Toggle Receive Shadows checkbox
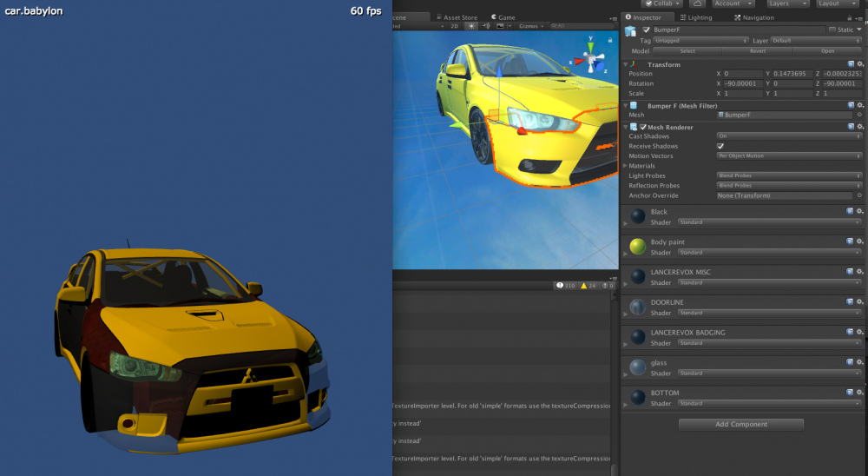The image size is (868, 476). [x=720, y=146]
